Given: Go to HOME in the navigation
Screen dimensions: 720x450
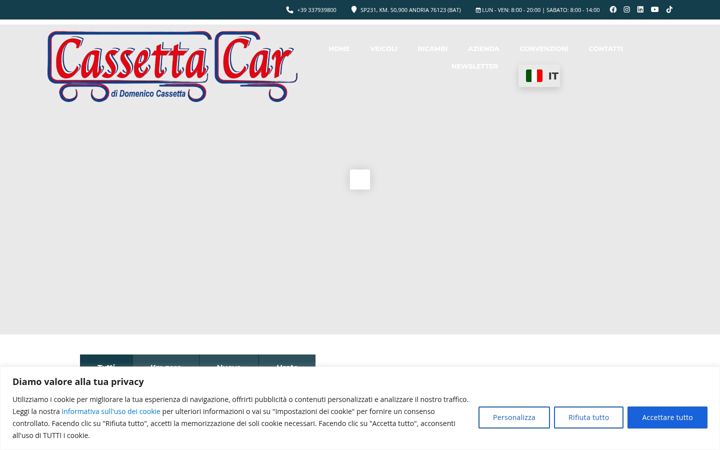Looking at the screenshot, I should coord(339,49).
